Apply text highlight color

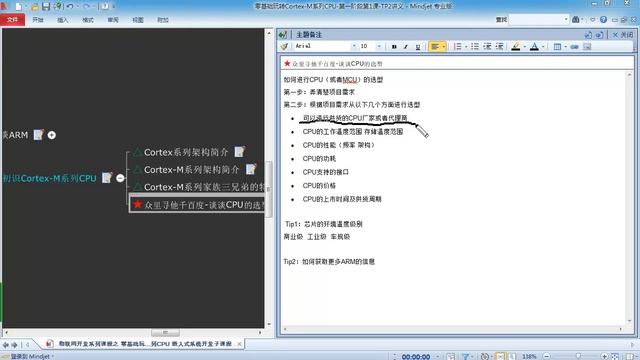point(516,47)
